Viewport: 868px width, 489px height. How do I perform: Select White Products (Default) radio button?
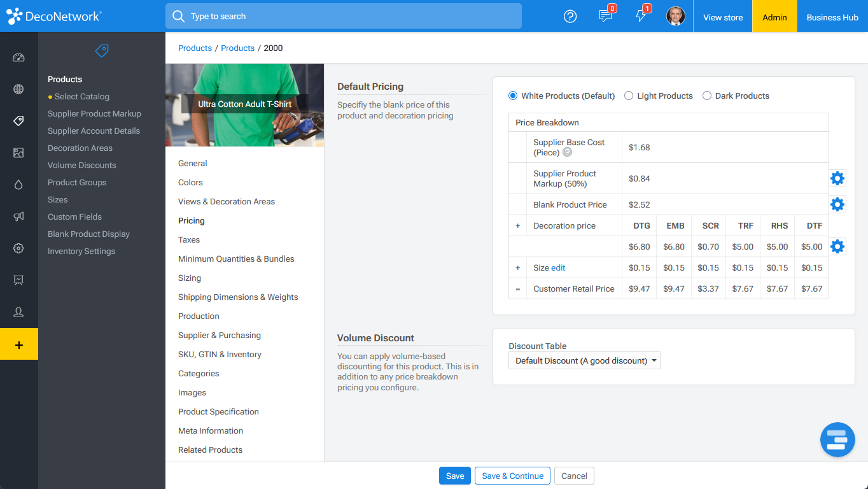pos(513,96)
